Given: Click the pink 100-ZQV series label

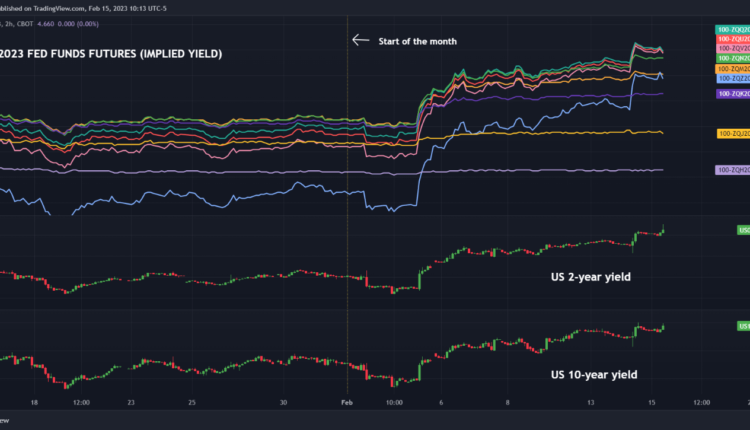Looking at the screenshot, I should pos(732,48).
